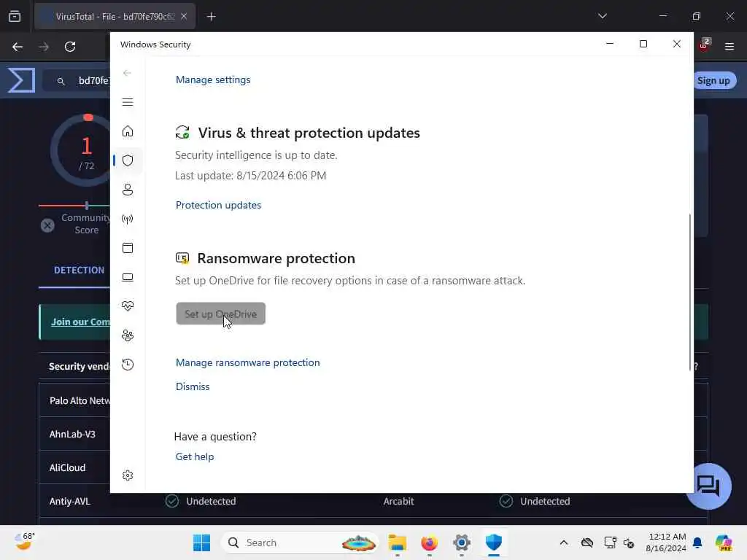Screen dimensions: 747x560
Task: Click the Manage settings link
Action: [x=213, y=79]
